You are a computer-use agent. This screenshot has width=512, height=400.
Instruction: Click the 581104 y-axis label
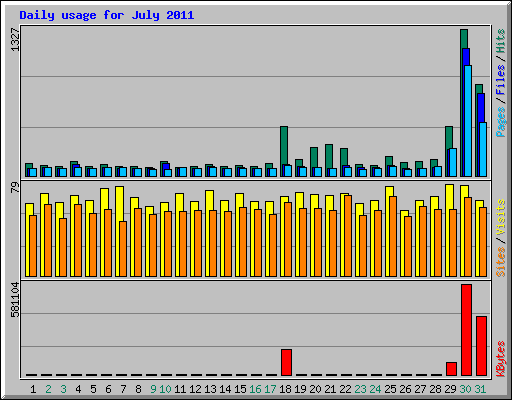point(15,300)
